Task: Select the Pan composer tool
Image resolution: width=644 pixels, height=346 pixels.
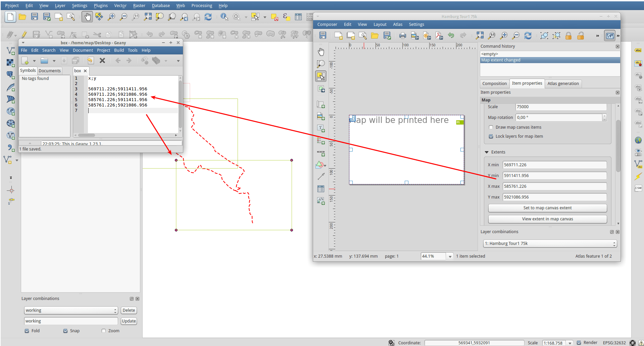Action: click(x=321, y=51)
